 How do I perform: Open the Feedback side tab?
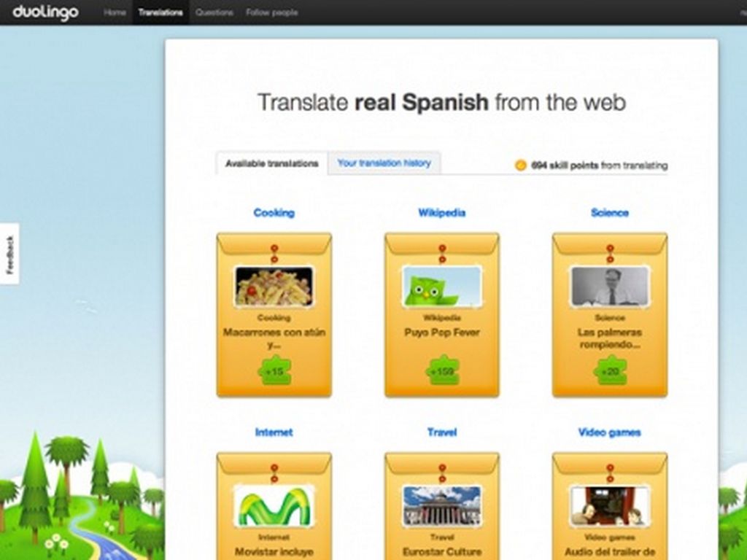tap(9, 254)
